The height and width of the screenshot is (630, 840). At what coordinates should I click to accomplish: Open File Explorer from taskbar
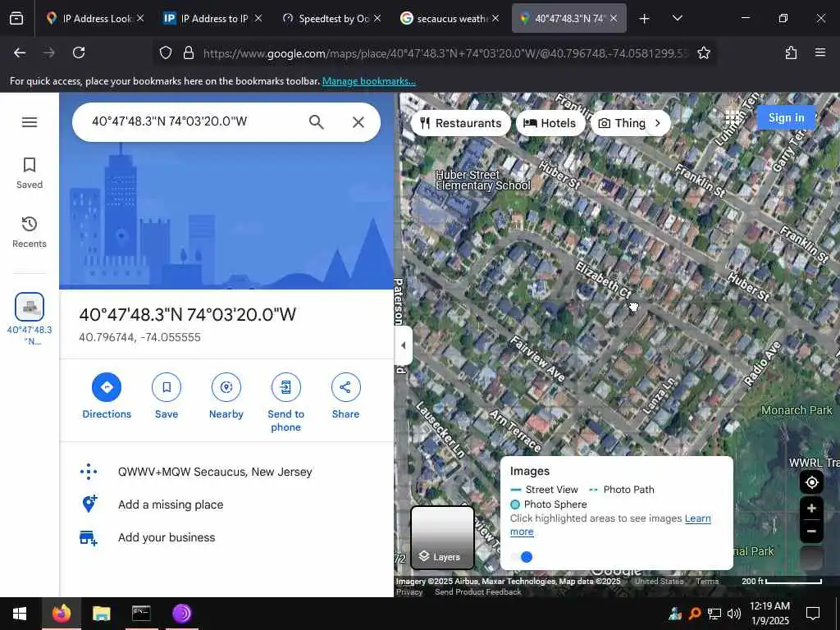click(x=101, y=614)
